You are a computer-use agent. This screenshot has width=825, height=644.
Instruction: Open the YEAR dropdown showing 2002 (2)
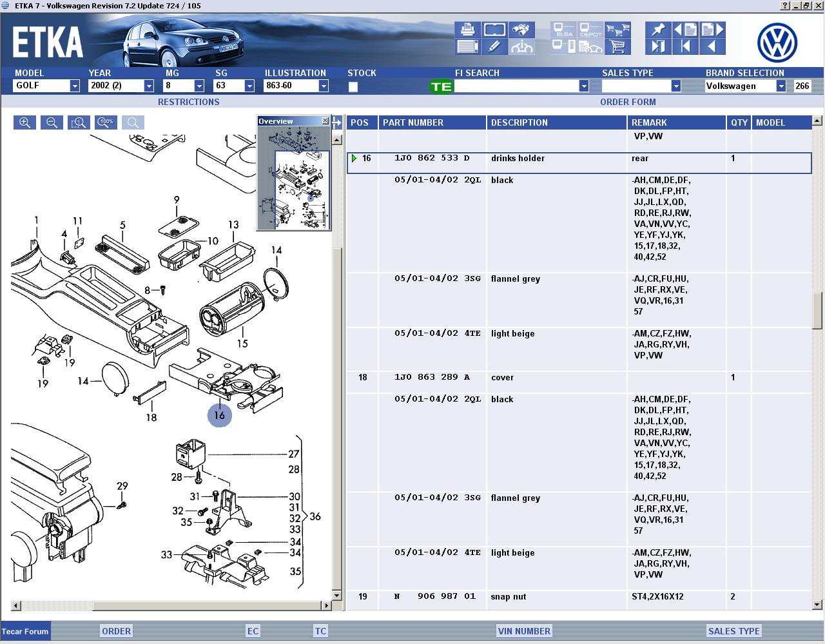click(149, 86)
